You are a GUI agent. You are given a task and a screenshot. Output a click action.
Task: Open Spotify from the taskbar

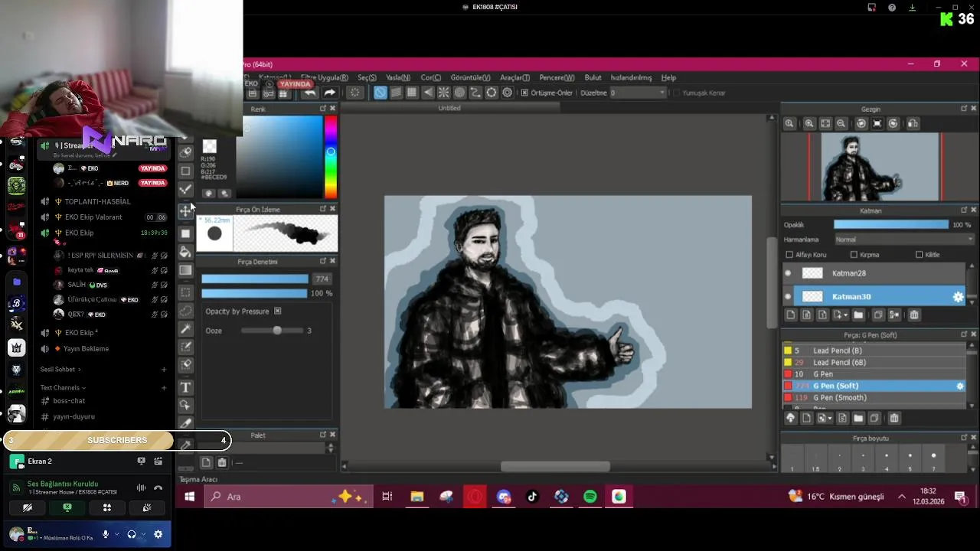(590, 497)
